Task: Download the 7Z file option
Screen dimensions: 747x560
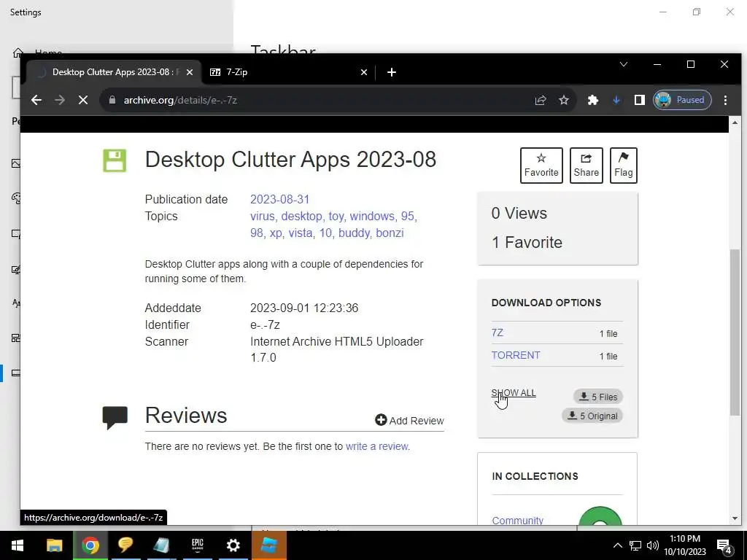Action: pyautogui.click(x=498, y=332)
